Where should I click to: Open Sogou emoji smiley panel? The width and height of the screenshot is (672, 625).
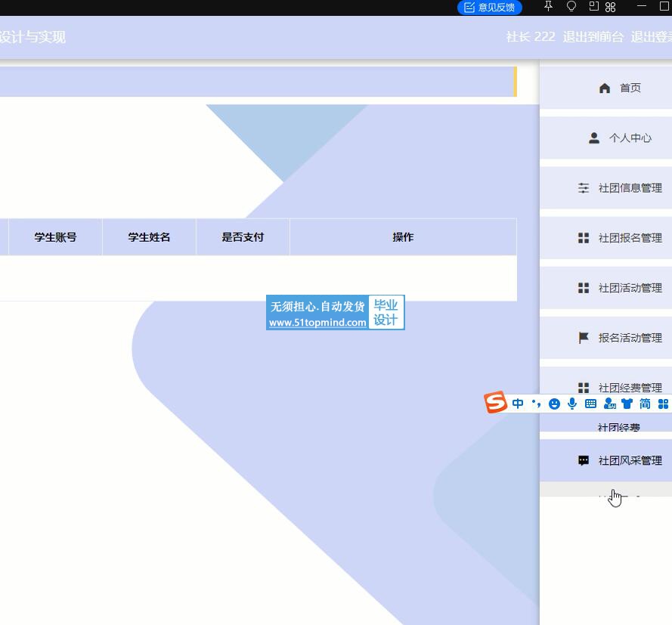tap(554, 404)
